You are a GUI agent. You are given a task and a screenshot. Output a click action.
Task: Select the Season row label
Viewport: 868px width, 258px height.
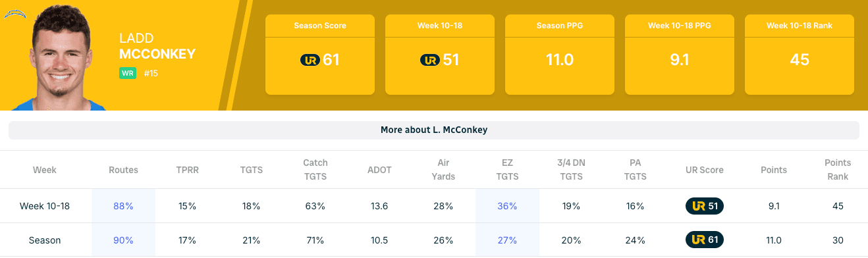(45, 240)
